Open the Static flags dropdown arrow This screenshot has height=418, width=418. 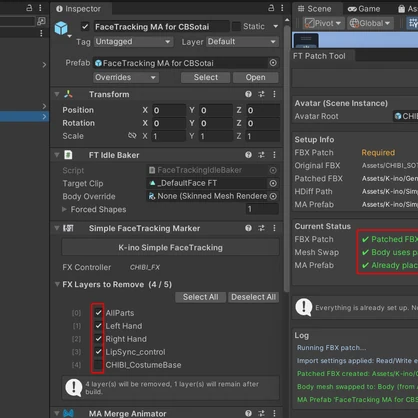click(276, 26)
